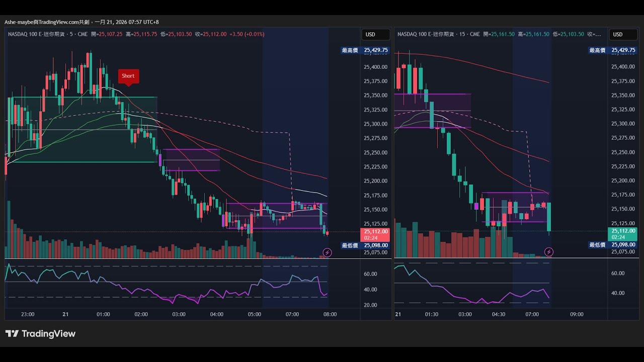Click the 05:00 time label on left chart
This screenshot has height=362, width=644.
255,314
